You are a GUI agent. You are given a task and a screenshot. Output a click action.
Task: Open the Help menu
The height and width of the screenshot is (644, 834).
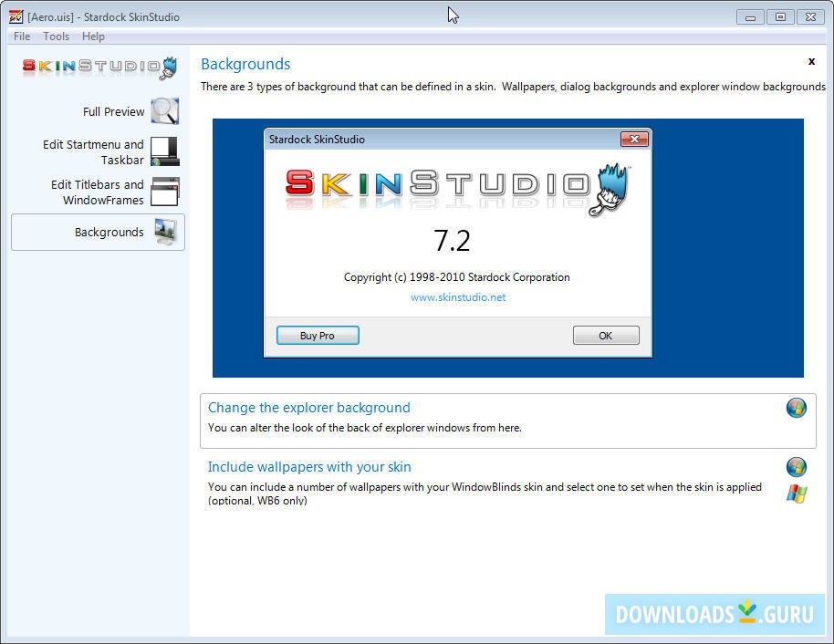tap(93, 36)
